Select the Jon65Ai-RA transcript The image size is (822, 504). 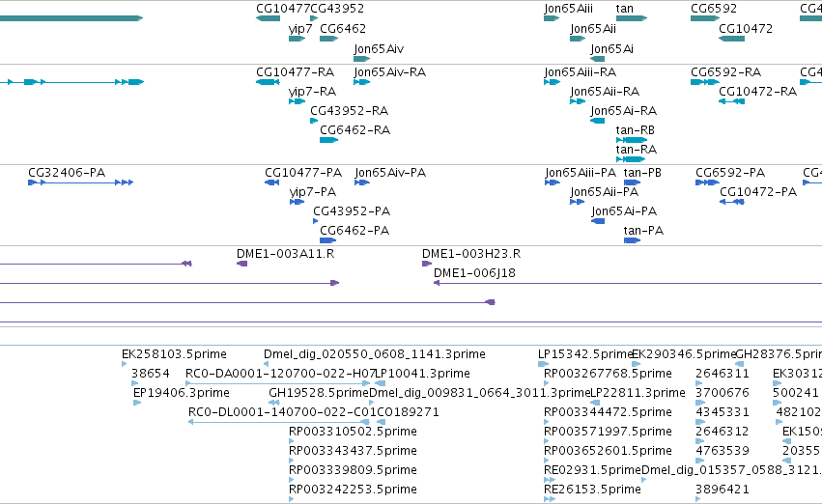[597, 121]
